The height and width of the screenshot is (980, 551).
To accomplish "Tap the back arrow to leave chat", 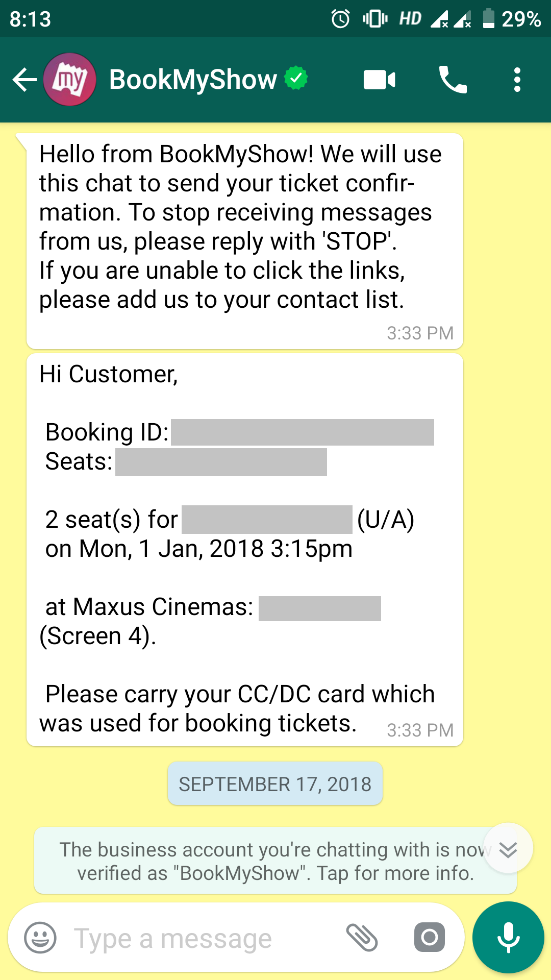I will 24,80.
